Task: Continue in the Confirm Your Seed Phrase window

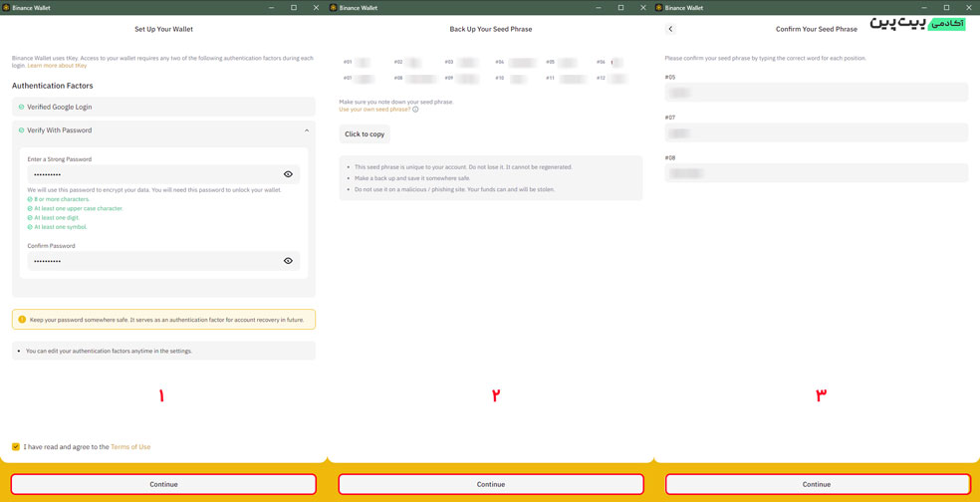Action: 817,484
